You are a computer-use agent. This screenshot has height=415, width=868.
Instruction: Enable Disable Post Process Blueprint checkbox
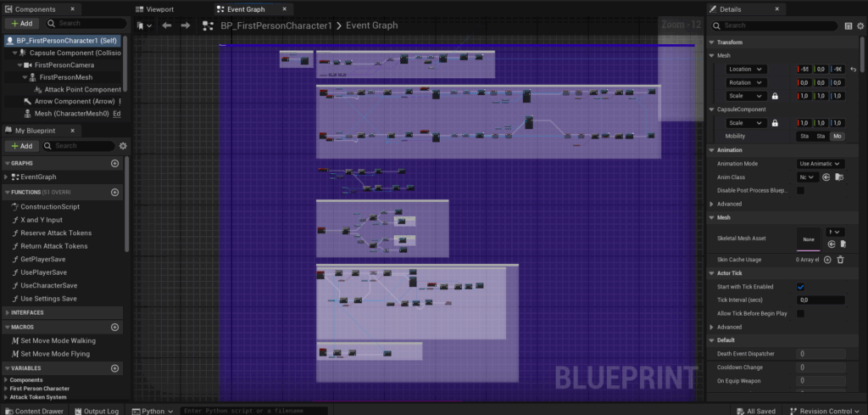800,190
